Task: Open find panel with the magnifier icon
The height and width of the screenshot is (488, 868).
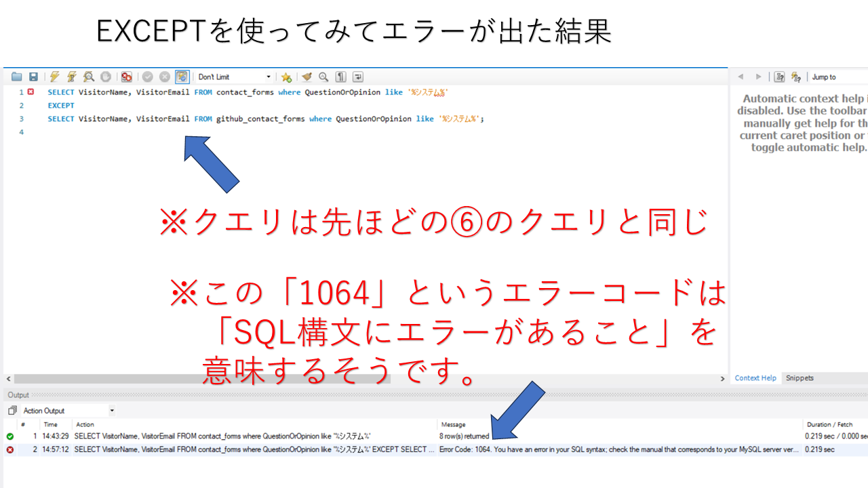Action: click(323, 77)
